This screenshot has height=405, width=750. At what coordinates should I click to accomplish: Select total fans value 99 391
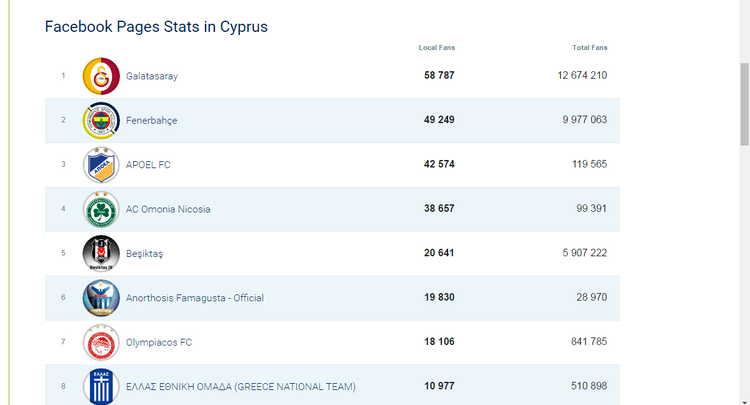point(592,209)
